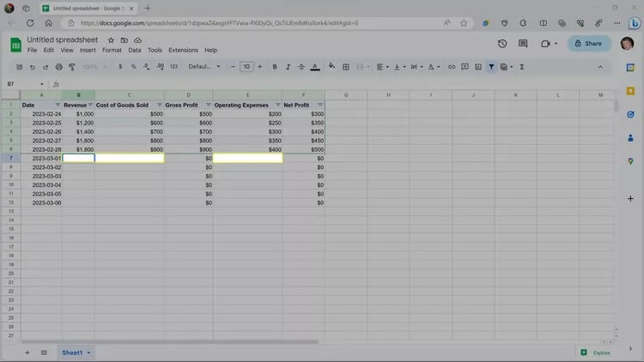Click the Insert link icon
This screenshot has height=362, width=644.
pos(452,67)
